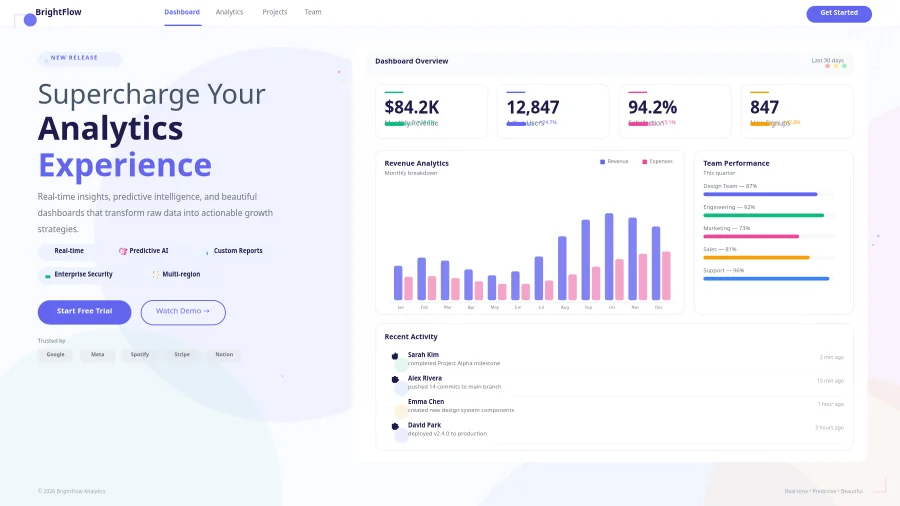Image resolution: width=900 pixels, height=506 pixels.
Task: Click the '15 min ago' timestamp
Action: [x=831, y=381]
